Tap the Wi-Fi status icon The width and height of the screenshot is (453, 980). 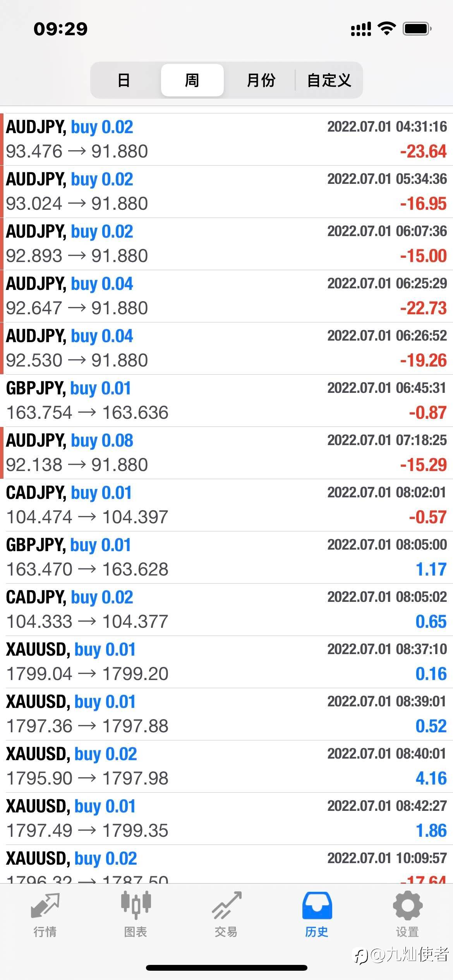(386, 29)
